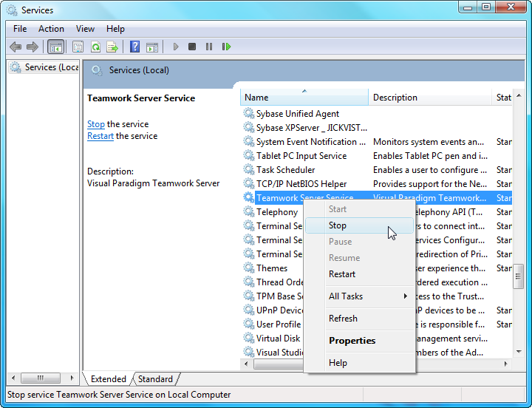
Task: Click the services list vertical scrollbar thumb
Action: click(x=518, y=276)
